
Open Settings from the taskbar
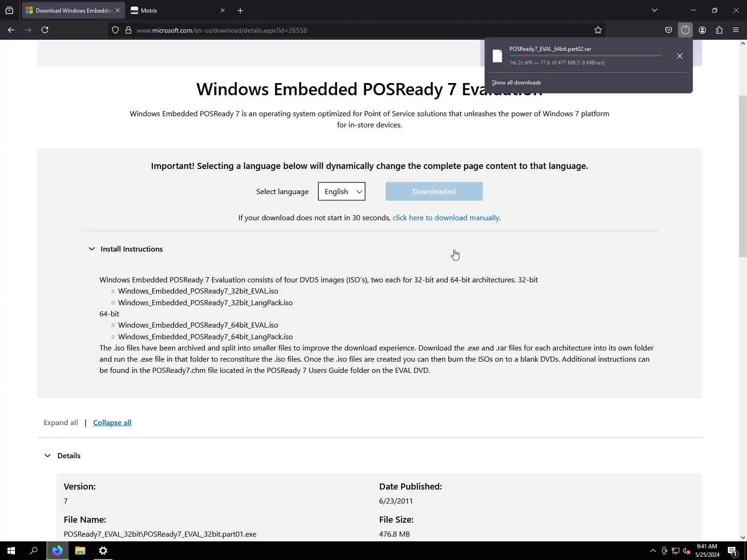[x=103, y=551]
